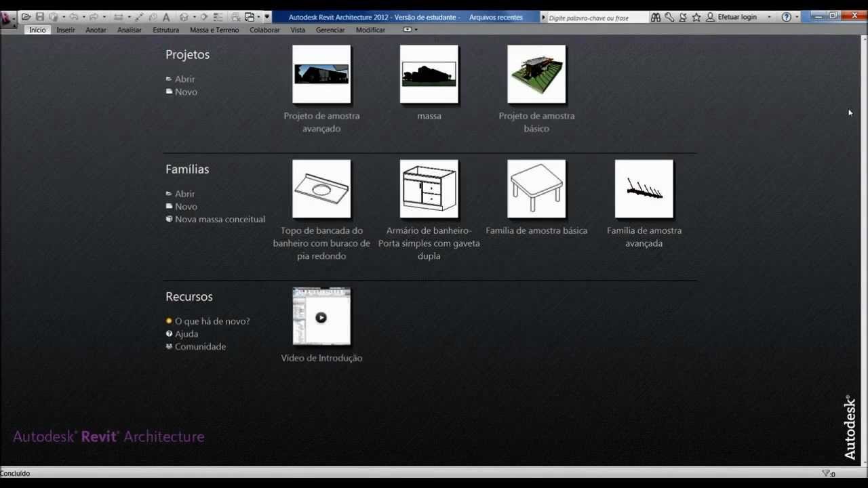Screen dimensions: 868x488
Task: Click the Switch Windows icon in toolbar
Action: coord(250,17)
